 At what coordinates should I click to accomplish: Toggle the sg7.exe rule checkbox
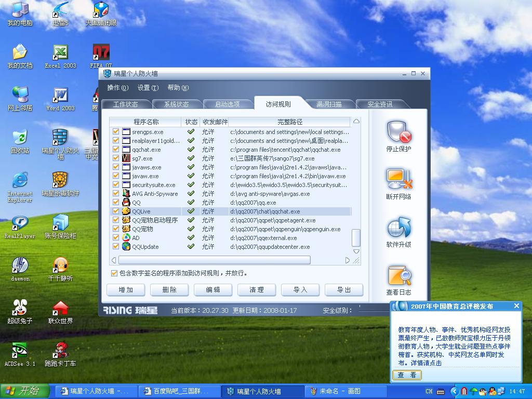coord(116,158)
